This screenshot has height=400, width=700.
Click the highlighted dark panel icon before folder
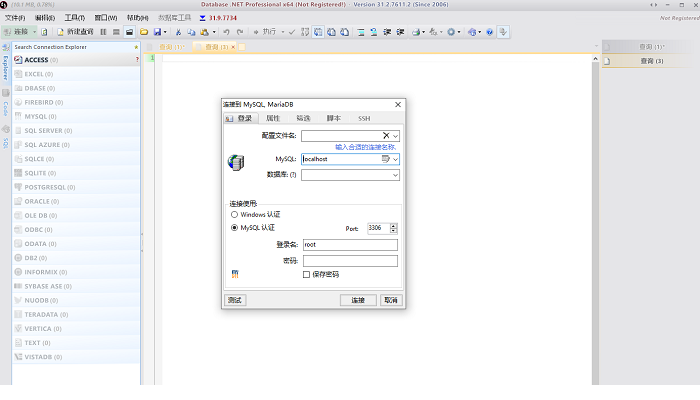tap(129, 32)
